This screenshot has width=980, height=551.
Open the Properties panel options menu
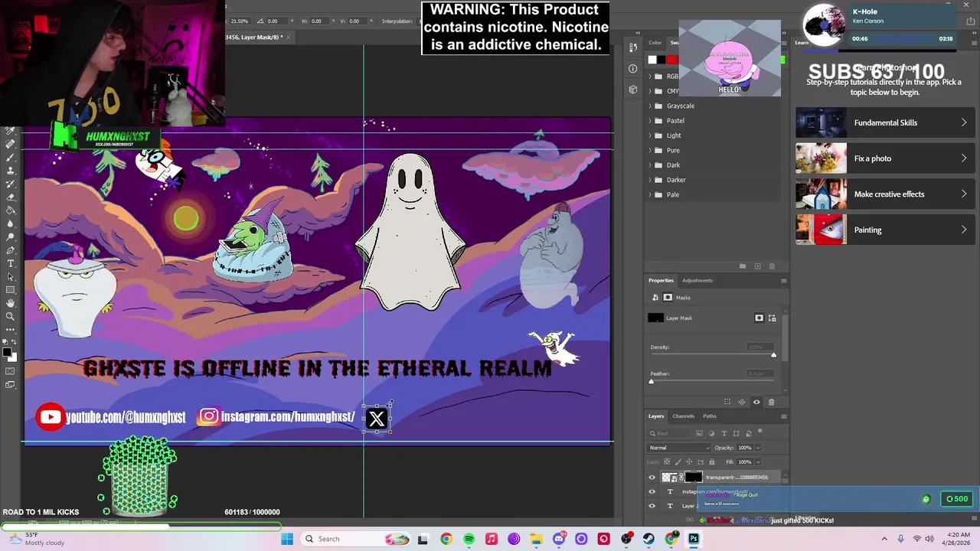(783, 281)
